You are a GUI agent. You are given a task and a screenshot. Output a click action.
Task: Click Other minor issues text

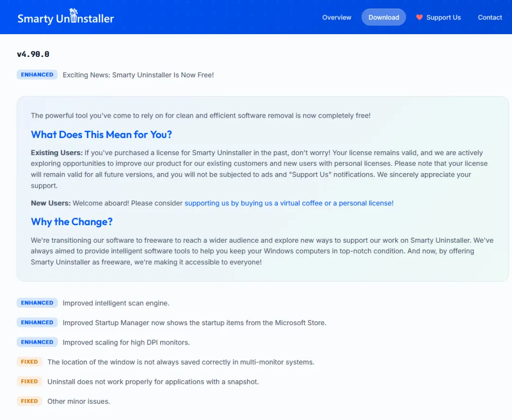coord(79,402)
